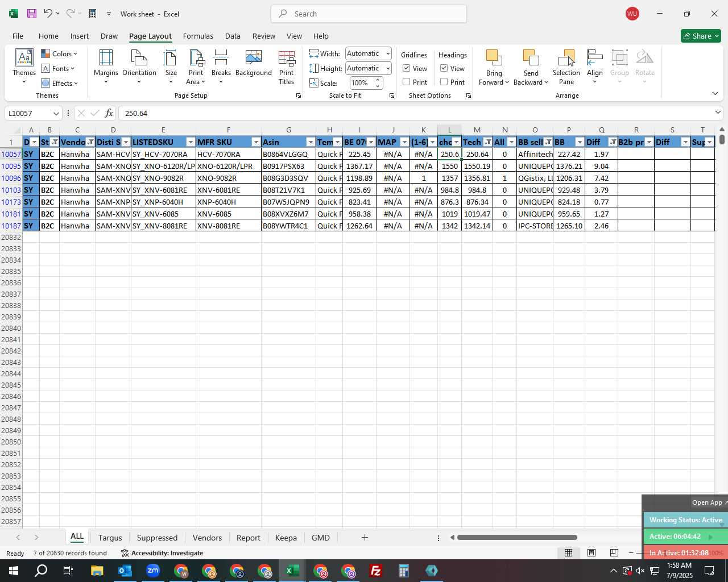Open the Effects theme dropdown
This screenshot has width=728, height=582.
(59, 83)
